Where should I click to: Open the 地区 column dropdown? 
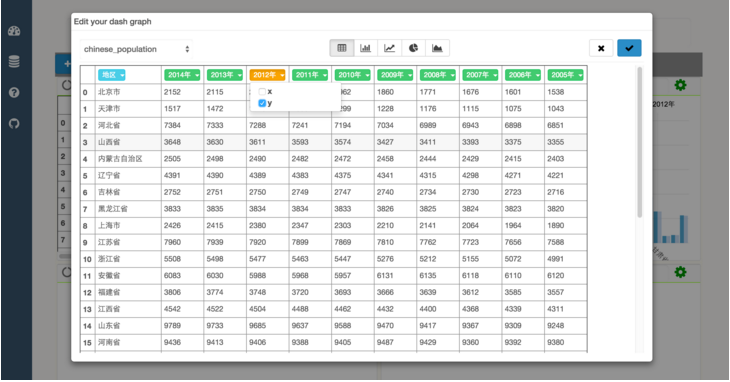[111, 75]
